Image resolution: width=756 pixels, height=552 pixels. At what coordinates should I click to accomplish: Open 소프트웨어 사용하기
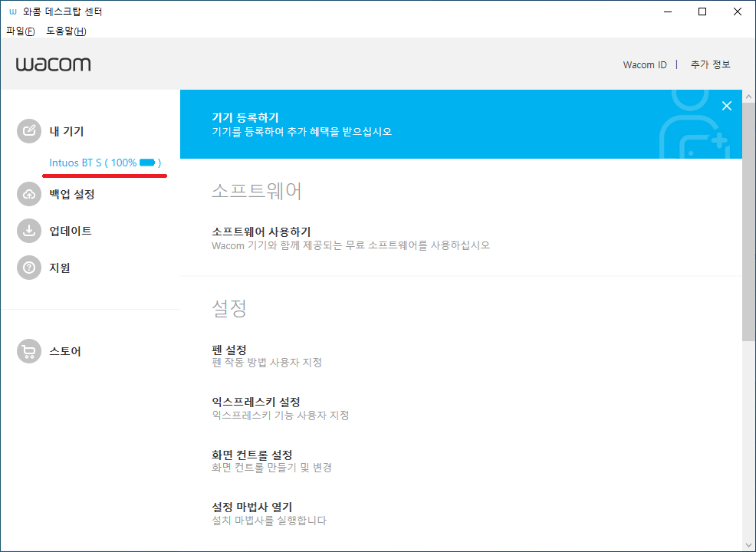coord(261,232)
